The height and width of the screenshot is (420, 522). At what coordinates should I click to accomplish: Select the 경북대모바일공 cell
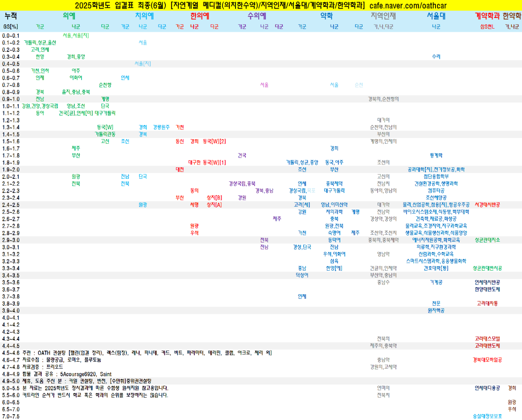coord(487,360)
